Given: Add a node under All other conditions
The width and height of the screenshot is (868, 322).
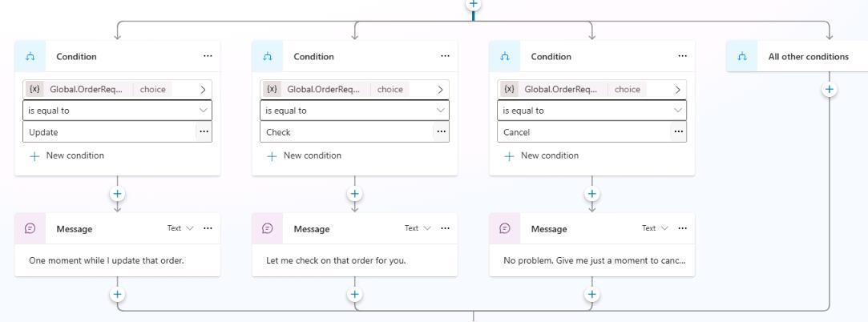Looking at the screenshot, I should pos(830,90).
